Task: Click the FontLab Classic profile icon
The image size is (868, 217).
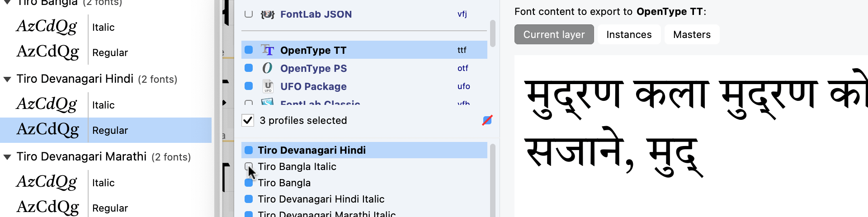Action: pos(268,102)
